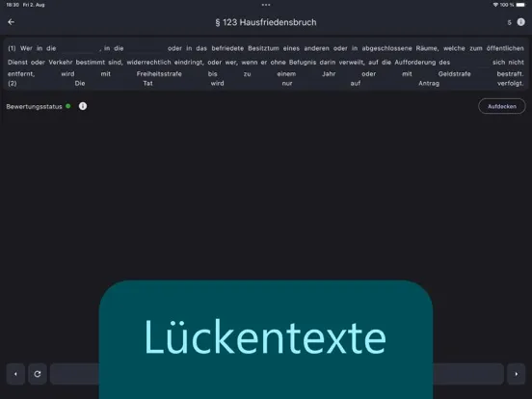Click the Aufdecken button
This screenshot has height=399, width=532.
(502, 106)
